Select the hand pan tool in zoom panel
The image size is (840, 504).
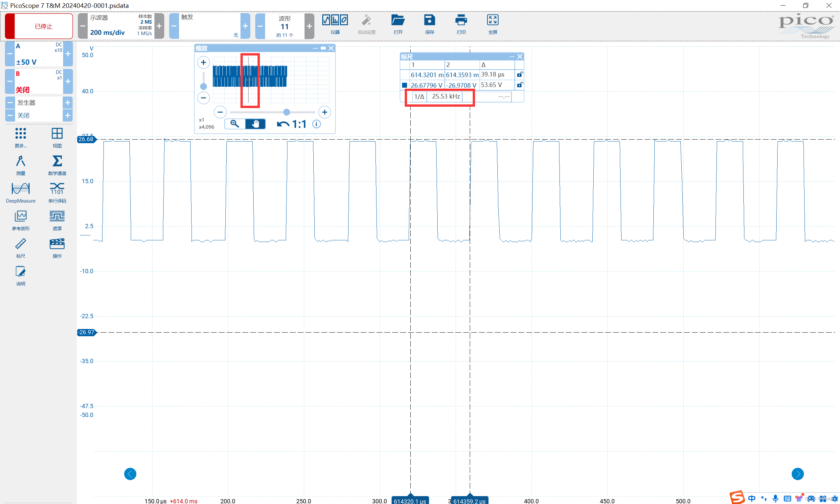coord(255,124)
